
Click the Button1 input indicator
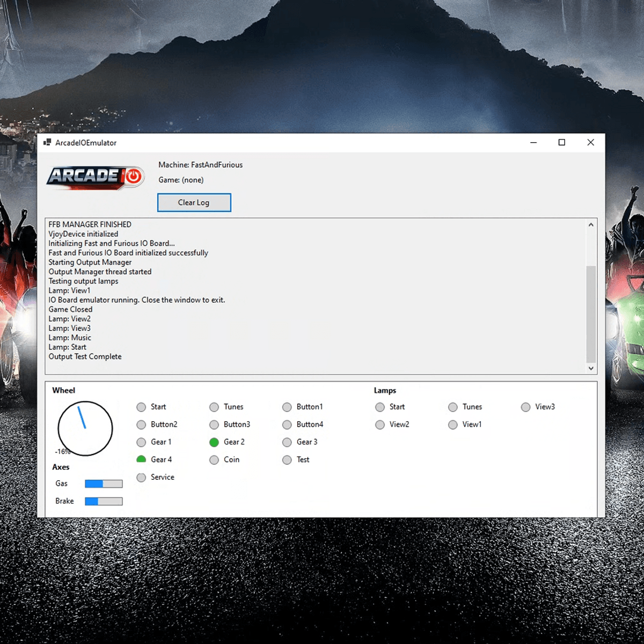287,407
